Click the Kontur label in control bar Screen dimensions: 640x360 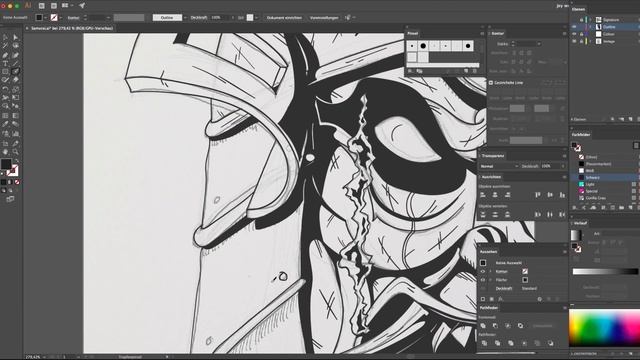73,18
